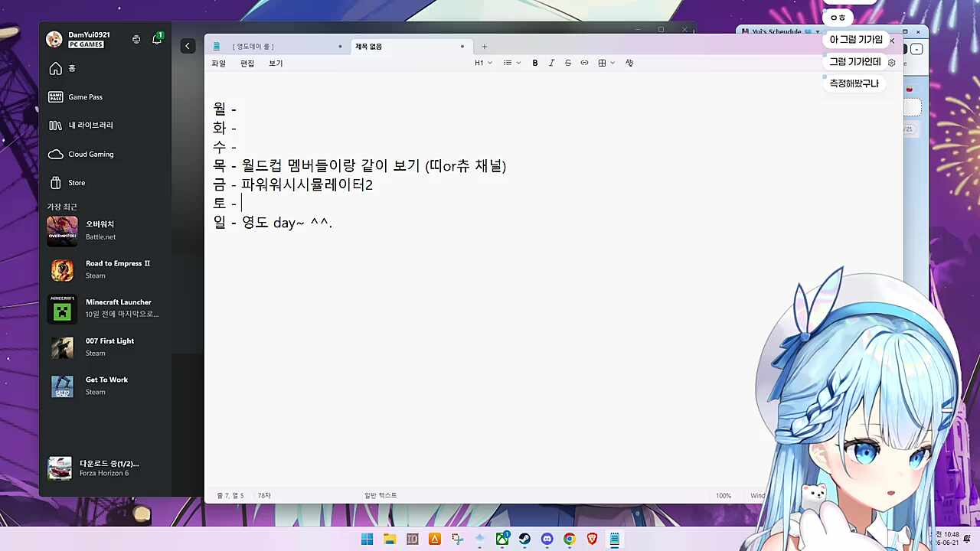Open Notepad from taskbar
Viewport: 980px width, 551px height.
[614, 540]
